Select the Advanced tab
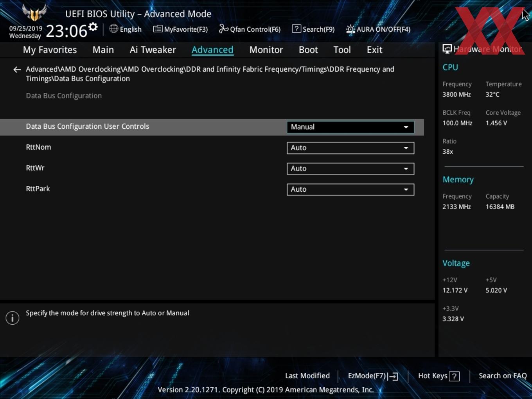Viewport: 532px width, 399px height. tap(212, 50)
